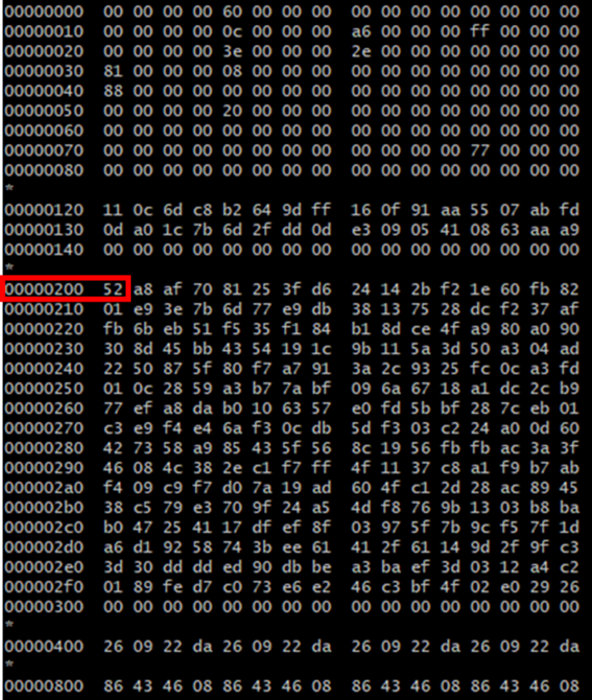Select byte 77 in row 00000070
Screen dimensions: 592x700
[480, 151]
